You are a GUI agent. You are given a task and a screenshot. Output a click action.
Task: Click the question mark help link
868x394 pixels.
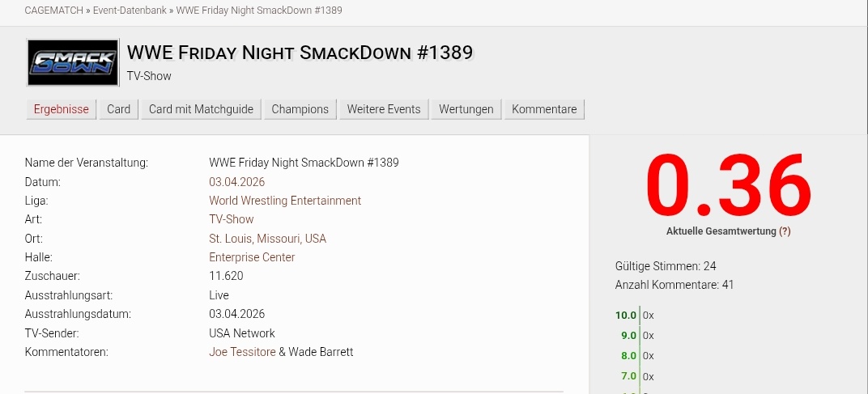(785, 231)
